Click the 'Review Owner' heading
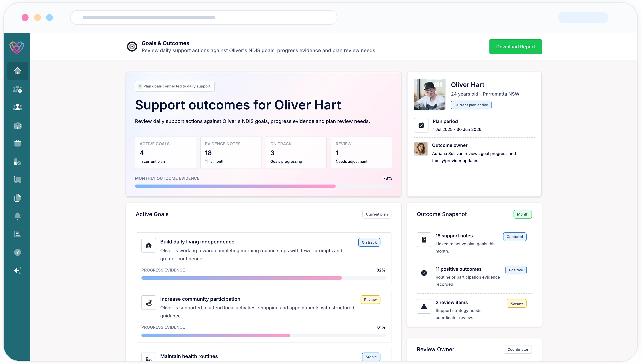The image size is (642, 364). click(435, 350)
